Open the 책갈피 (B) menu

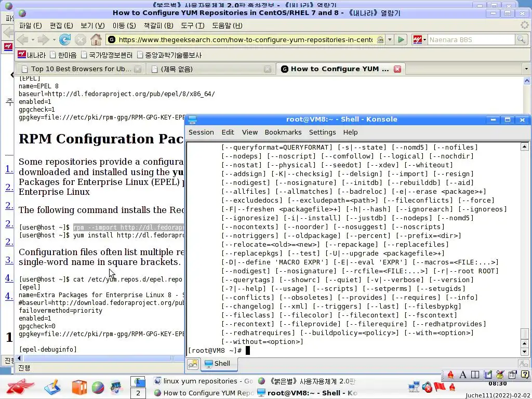point(158,25)
